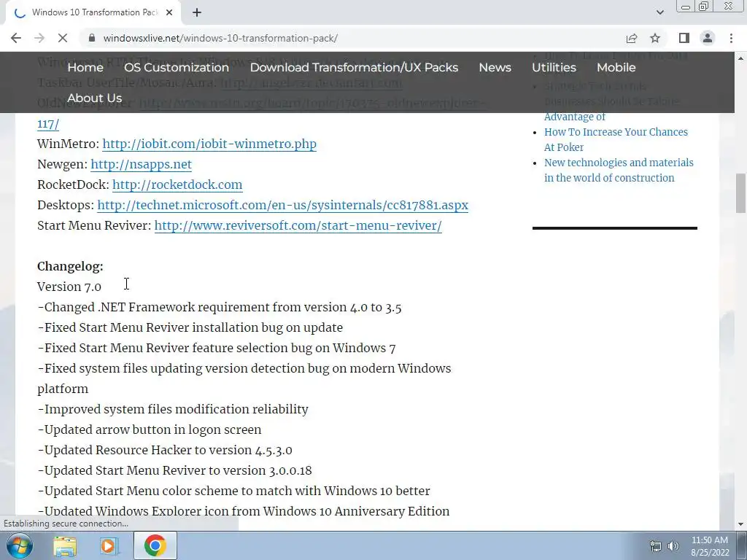Open the reviversoft Start Menu Reviver link
The image size is (747, 560).
coord(298,226)
